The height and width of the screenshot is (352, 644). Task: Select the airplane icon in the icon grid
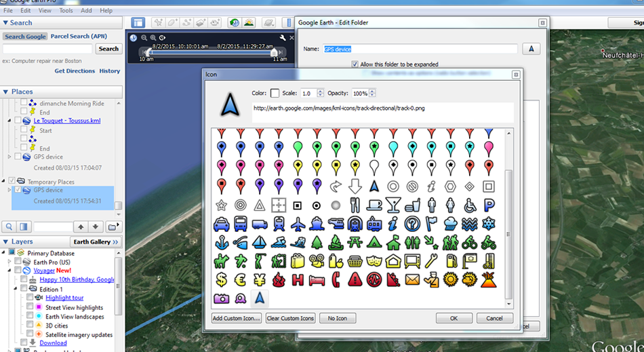[x=298, y=223]
